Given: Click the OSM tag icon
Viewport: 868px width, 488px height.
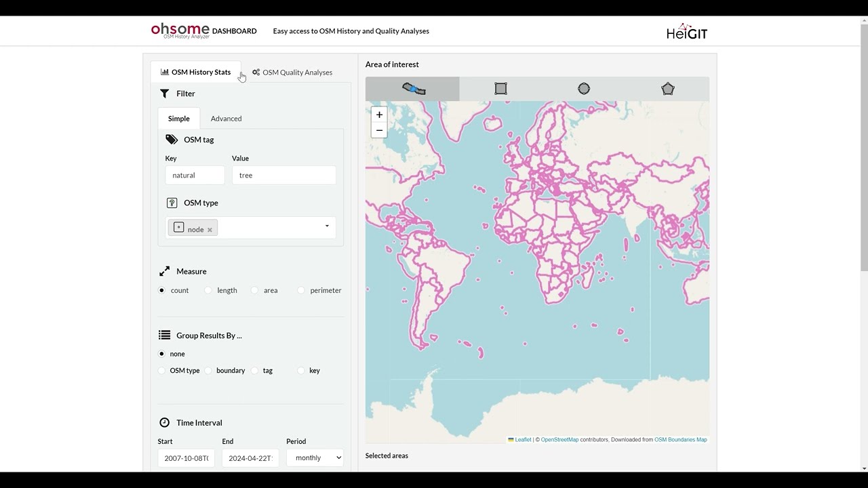Looking at the screenshot, I should [x=172, y=140].
